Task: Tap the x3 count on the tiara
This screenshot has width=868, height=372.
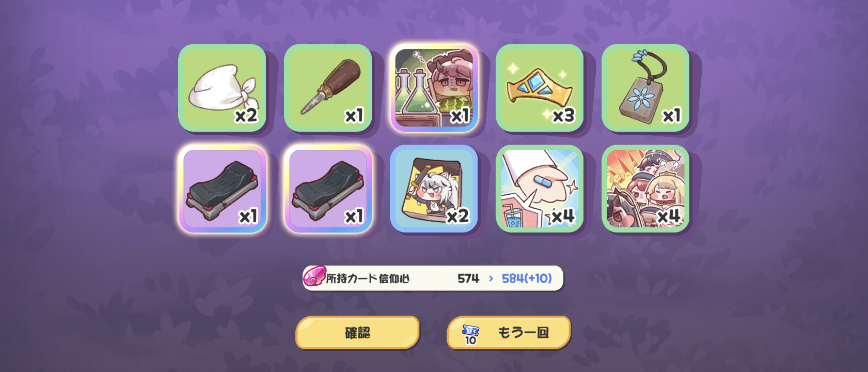Action: [563, 116]
